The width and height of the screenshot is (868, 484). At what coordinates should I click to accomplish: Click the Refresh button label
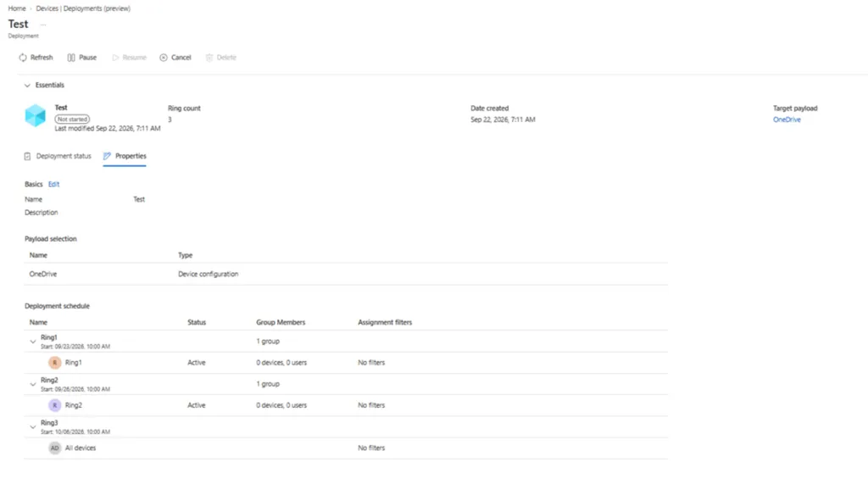[42, 58]
